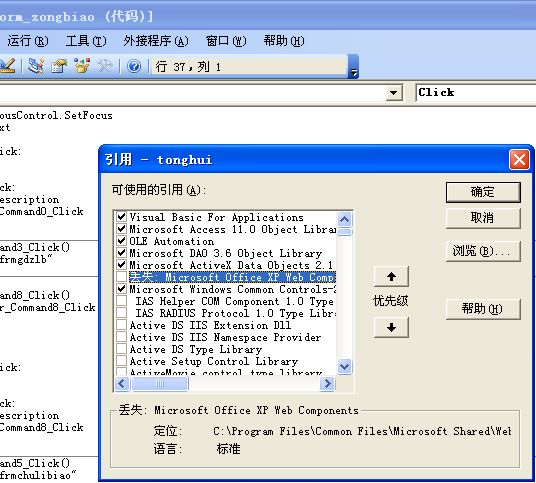Click 'frmgdzlb' text in code window
The width and height of the screenshot is (536, 483).
pyautogui.click(x=23, y=259)
